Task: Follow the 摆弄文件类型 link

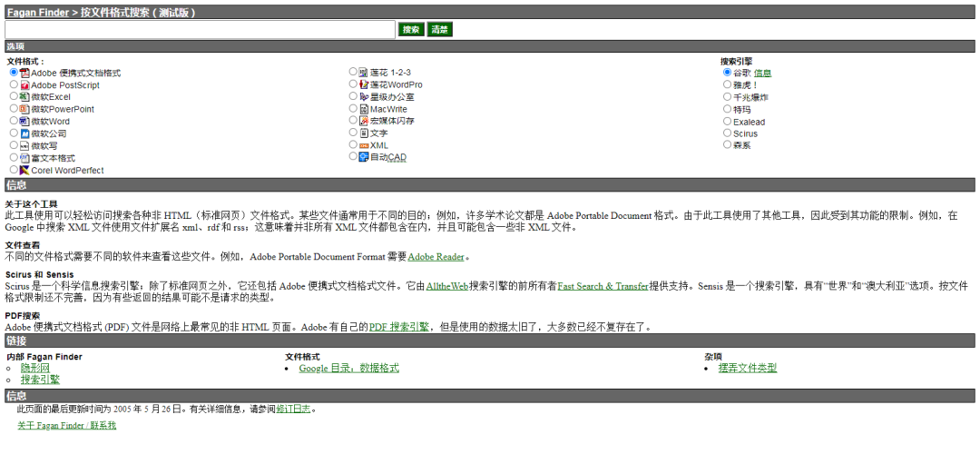Action: [x=748, y=369]
